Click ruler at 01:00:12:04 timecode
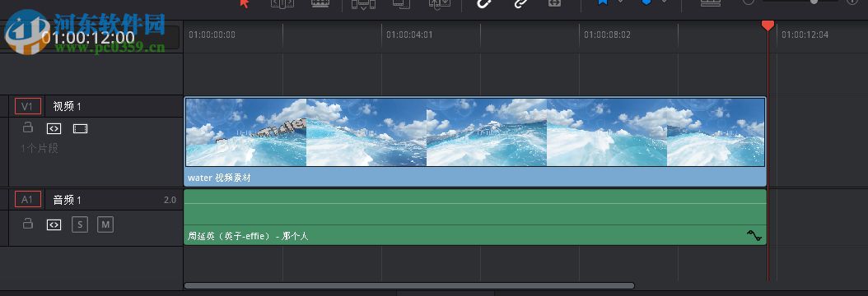This screenshot has width=868, height=296. [805, 35]
